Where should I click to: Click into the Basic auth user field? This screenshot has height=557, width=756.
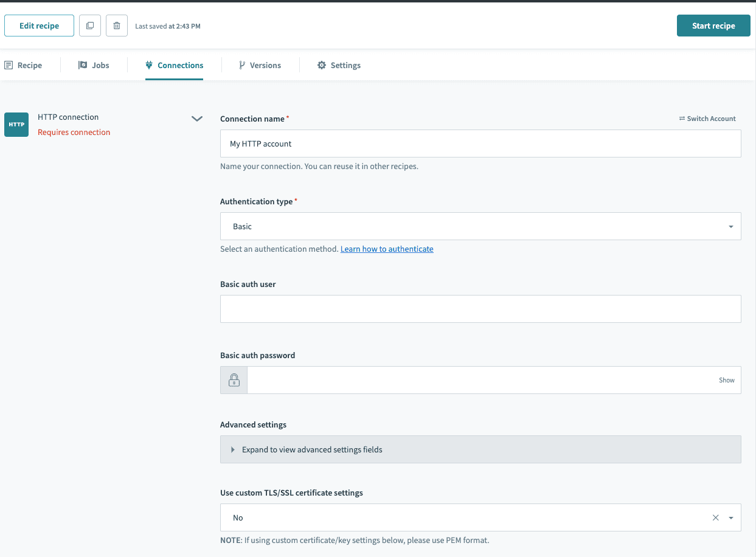click(480, 309)
